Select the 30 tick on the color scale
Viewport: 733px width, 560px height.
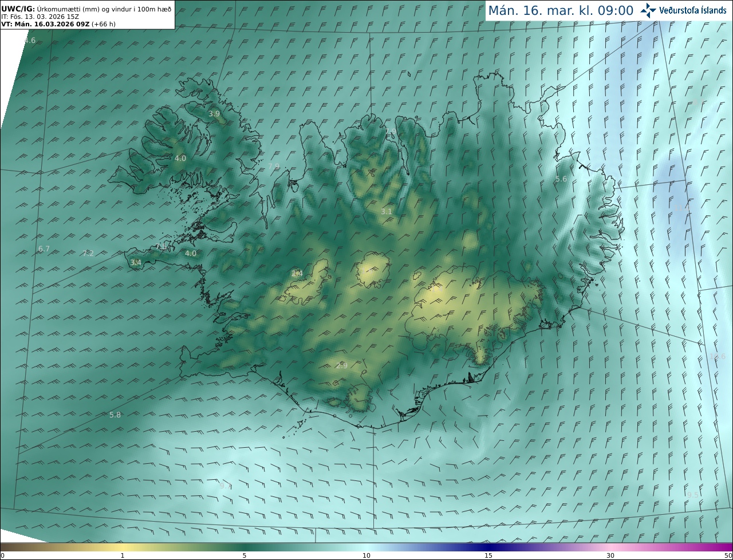[x=610, y=555]
